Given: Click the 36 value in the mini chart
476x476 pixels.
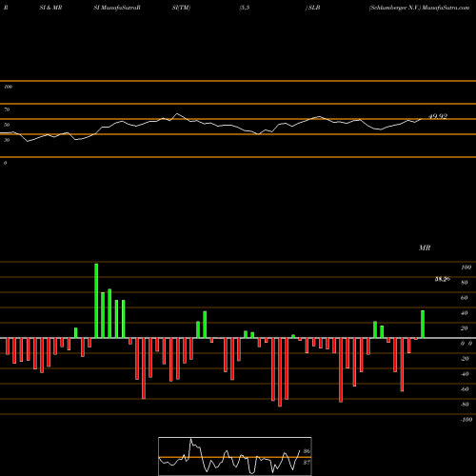Looking at the screenshot, I should 307,451.
